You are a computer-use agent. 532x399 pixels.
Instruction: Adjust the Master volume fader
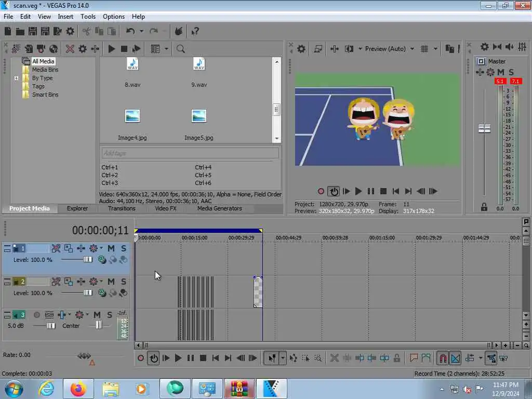[485, 129]
